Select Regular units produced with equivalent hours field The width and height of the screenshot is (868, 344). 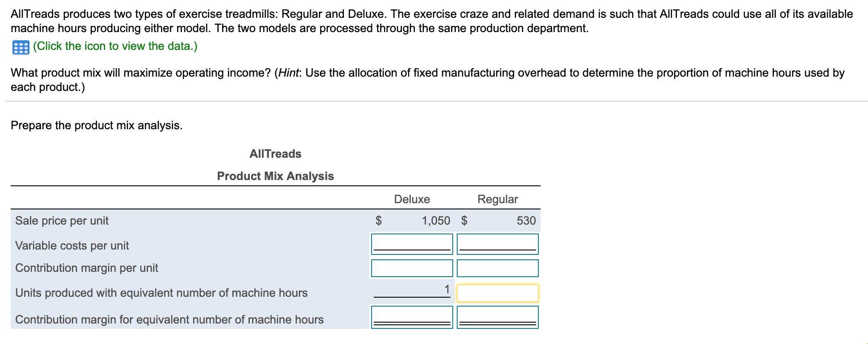click(x=497, y=293)
